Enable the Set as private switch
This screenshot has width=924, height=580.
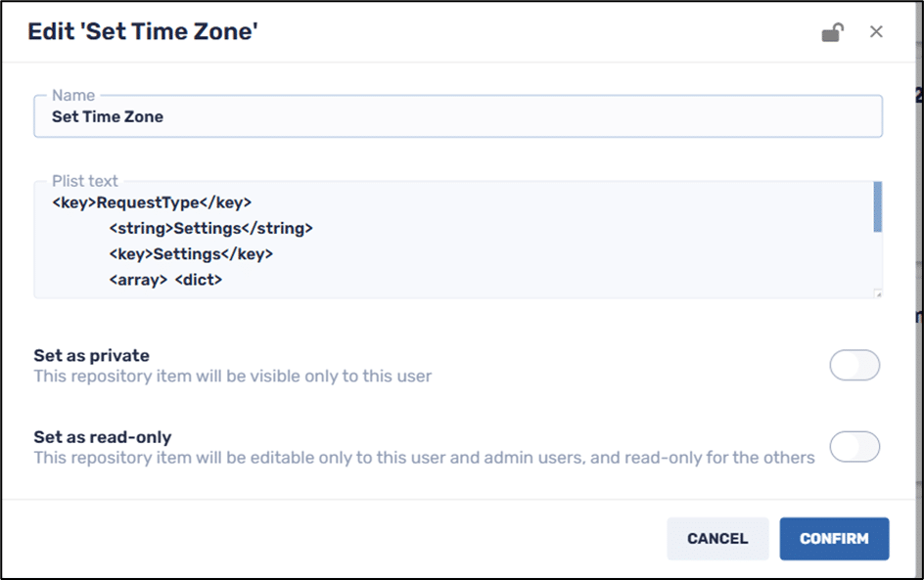854,366
